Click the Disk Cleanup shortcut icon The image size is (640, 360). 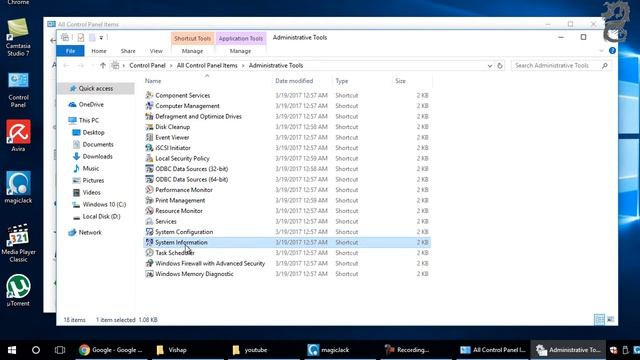(x=149, y=127)
